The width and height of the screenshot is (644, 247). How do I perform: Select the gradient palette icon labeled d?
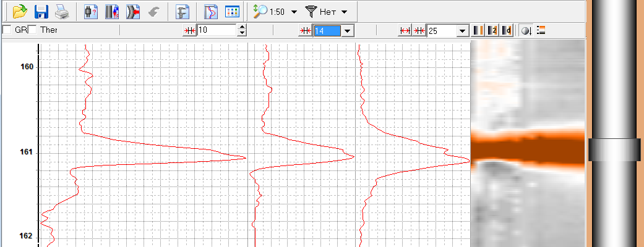click(507, 30)
